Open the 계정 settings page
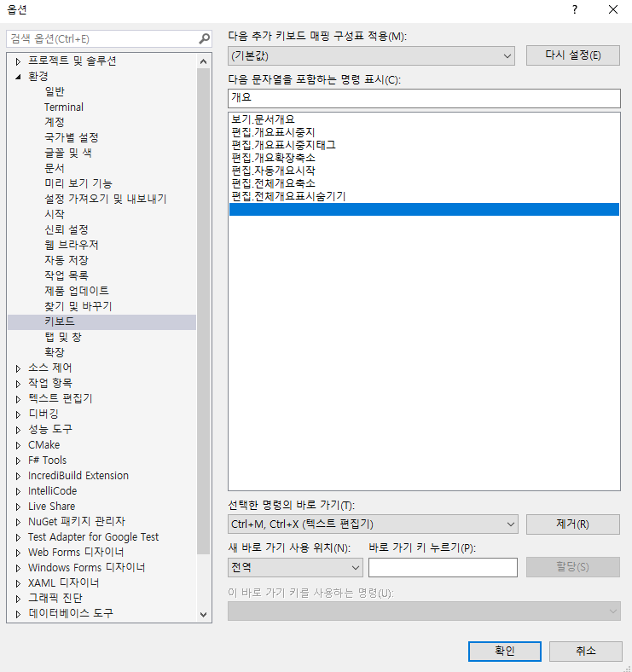632x672 pixels. coord(55,122)
